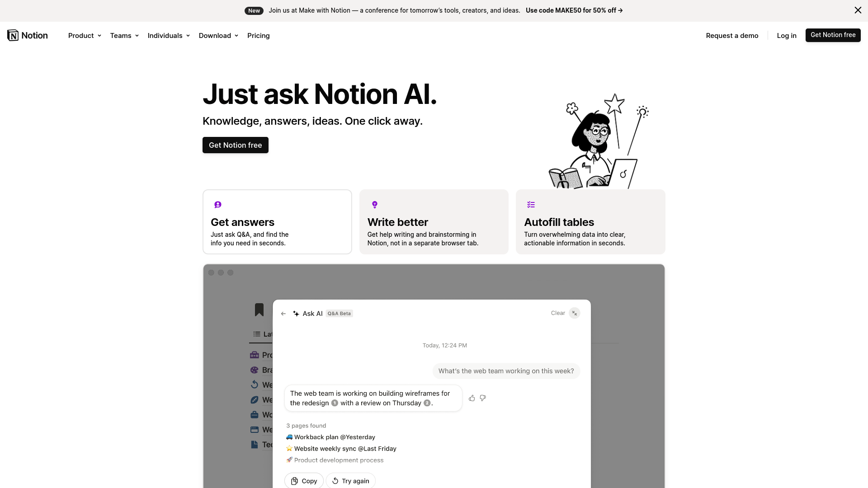
Task: Click the Ask AI sparkle icon
Action: tap(296, 314)
